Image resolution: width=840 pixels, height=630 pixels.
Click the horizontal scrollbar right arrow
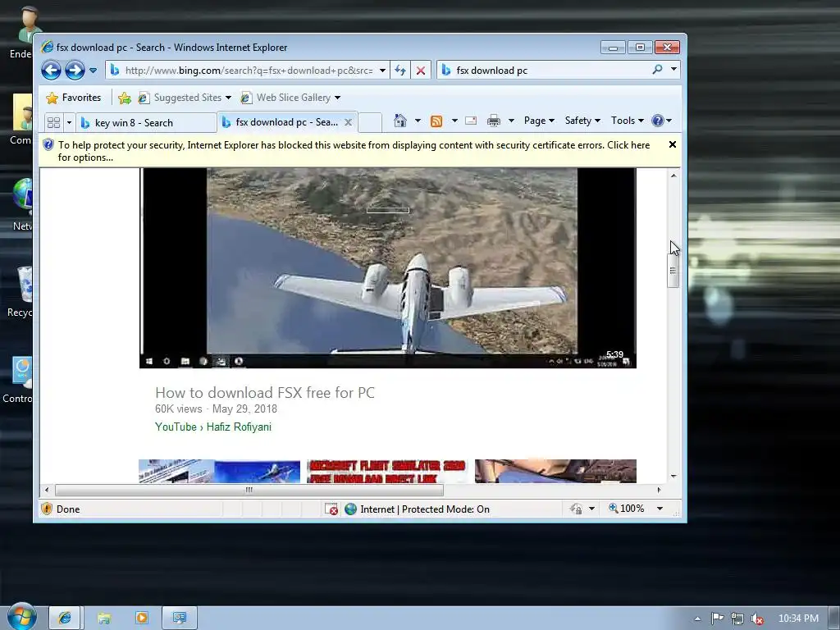pyautogui.click(x=659, y=490)
